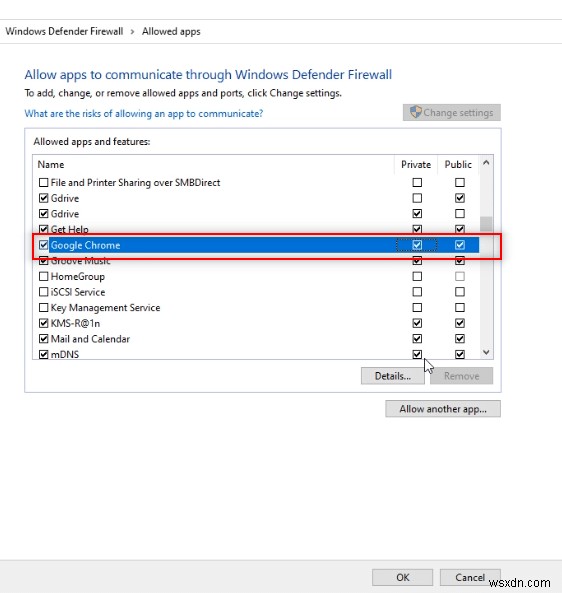Click Allow another app... button
The height and width of the screenshot is (593, 562).
(443, 409)
